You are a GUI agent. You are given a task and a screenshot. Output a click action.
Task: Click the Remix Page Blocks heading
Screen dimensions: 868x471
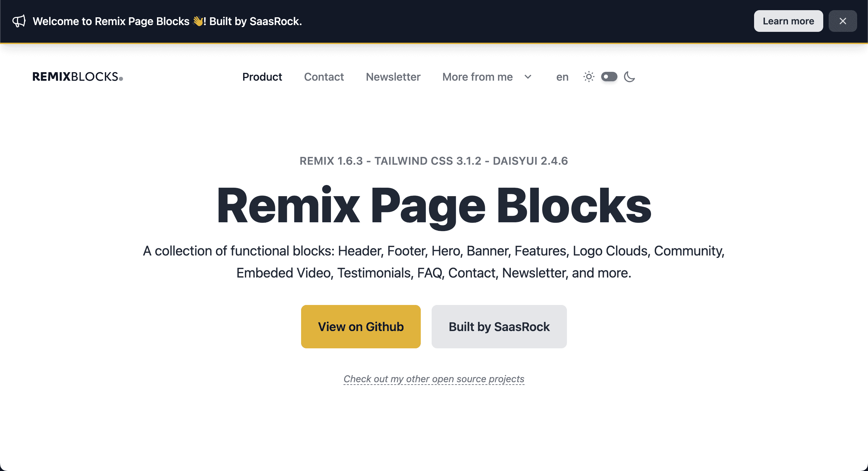click(434, 206)
